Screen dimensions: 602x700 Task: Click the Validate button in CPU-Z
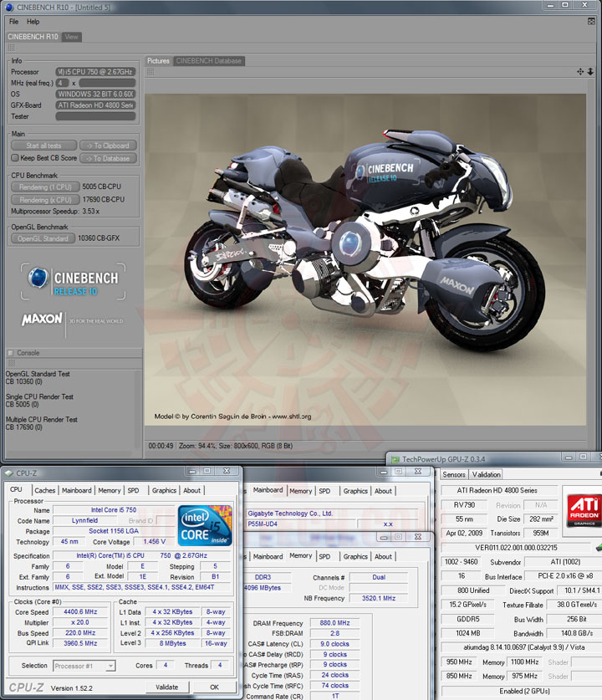point(167,687)
